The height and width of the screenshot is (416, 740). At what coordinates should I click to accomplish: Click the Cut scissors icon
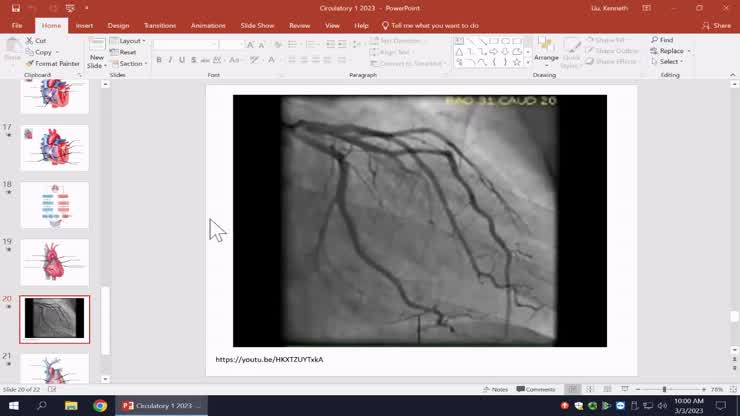click(x=30, y=41)
